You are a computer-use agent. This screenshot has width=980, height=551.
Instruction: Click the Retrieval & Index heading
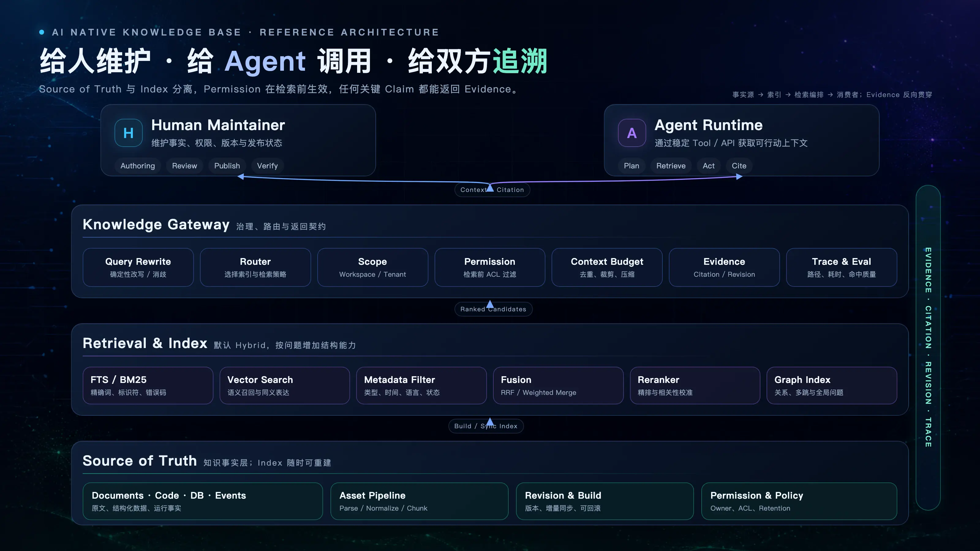pyautogui.click(x=145, y=343)
